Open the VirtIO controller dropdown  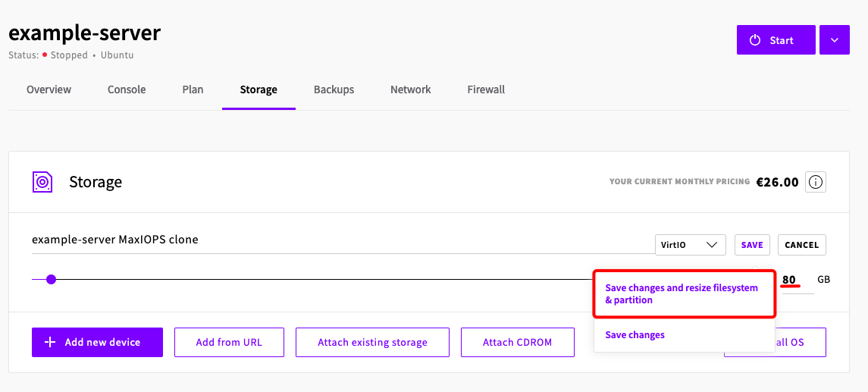(x=691, y=245)
